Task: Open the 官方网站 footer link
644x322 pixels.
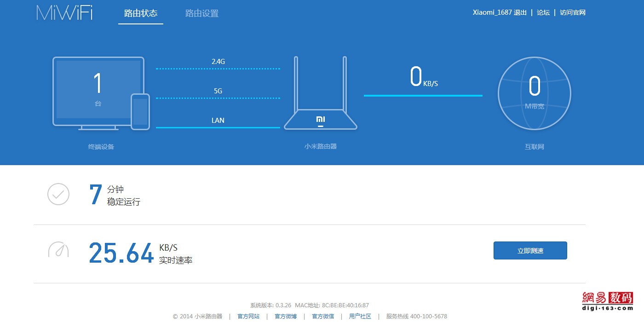Action: (x=248, y=316)
